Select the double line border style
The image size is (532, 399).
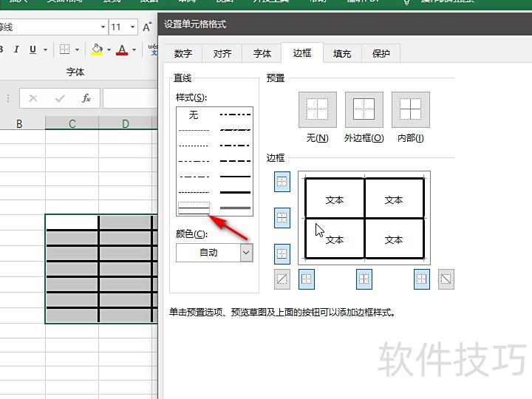pyautogui.click(x=235, y=208)
